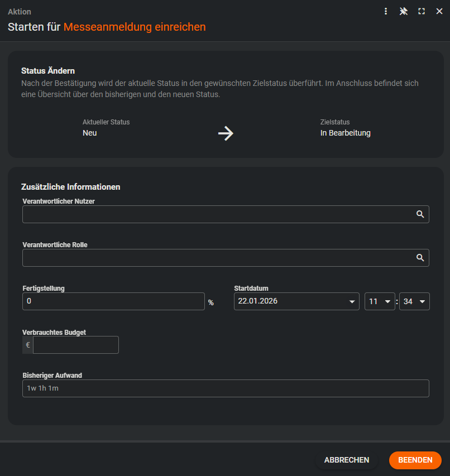The width and height of the screenshot is (450, 476).
Task: Expand the dialog to fullscreen
Action: coord(422,11)
